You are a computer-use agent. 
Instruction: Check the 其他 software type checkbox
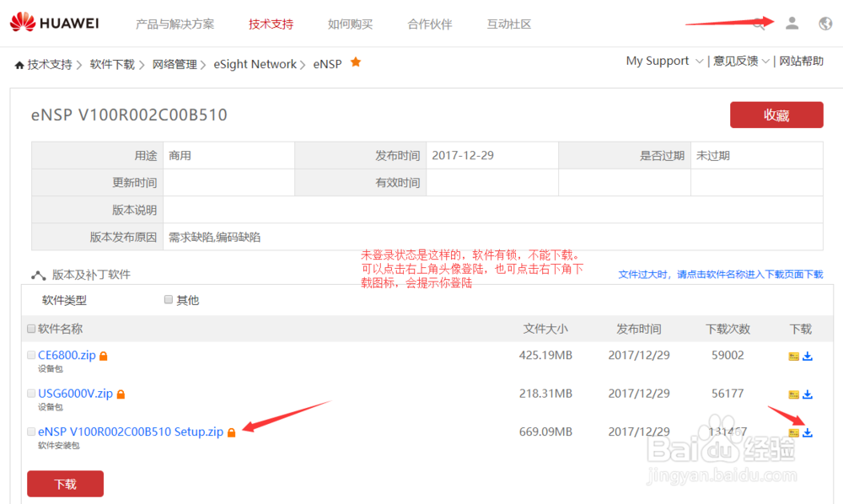pos(168,299)
